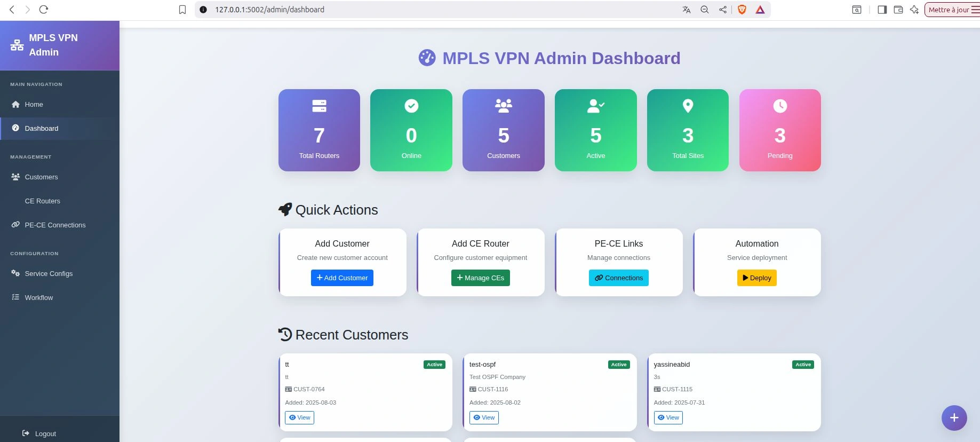Viewport: 980px width, 442px height.
Task: Reload the page with refresh icon
Action: (x=44, y=10)
